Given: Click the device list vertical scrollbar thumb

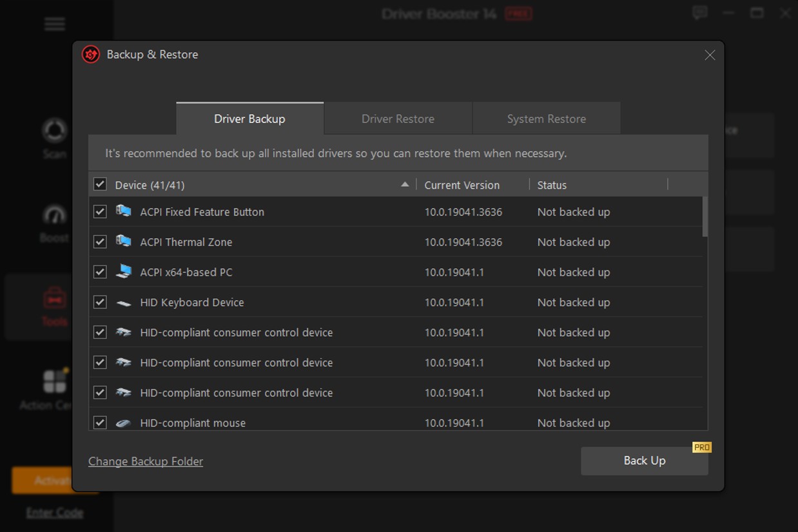Looking at the screenshot, I should click(705, 216).
